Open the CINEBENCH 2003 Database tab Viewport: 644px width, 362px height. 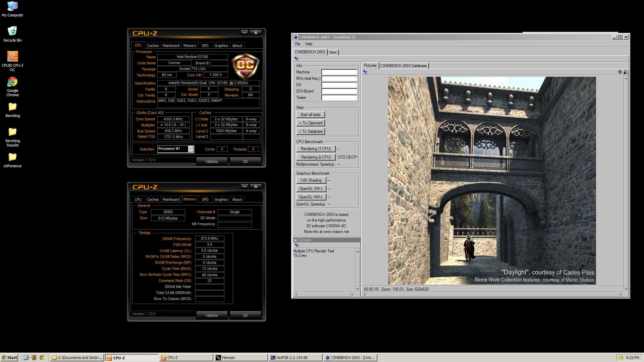[404, 66]
